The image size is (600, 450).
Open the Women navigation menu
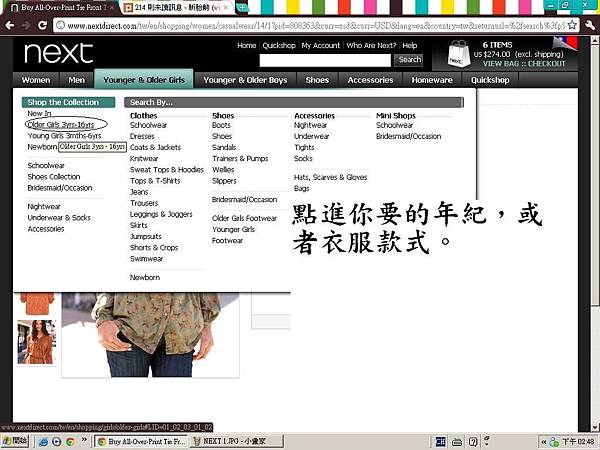pos(36,80)
